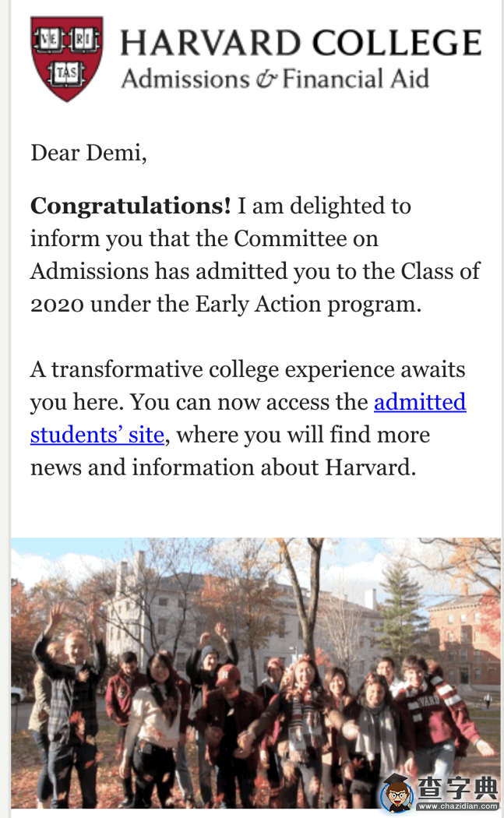
Task: Click the "students' site" underlined text
Action: (97, 435)
